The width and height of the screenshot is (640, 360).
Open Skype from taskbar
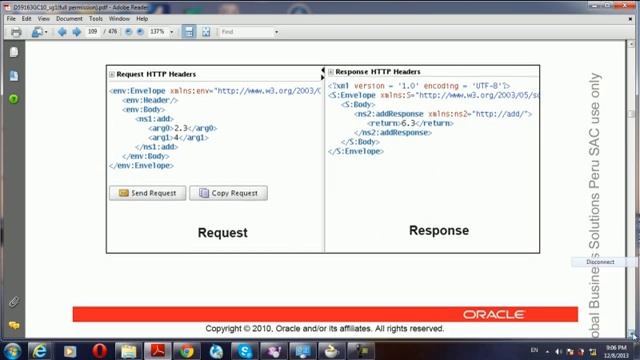click(244, 351)
